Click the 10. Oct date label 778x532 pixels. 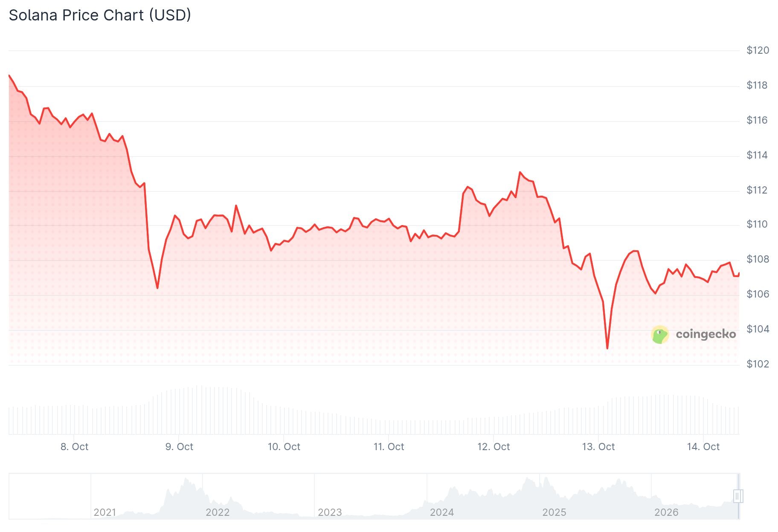pyautogui.click(x=284, y=447)
